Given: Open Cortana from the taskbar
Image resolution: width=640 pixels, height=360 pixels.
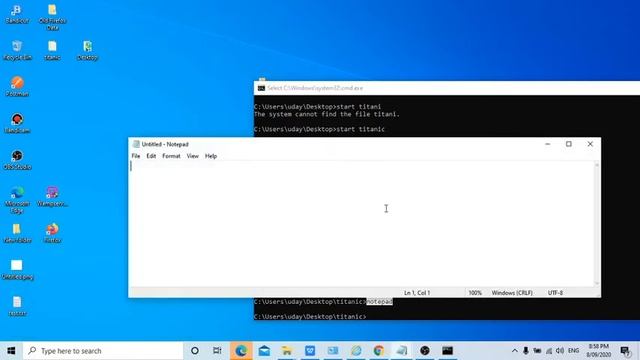Looking at the screenshot, I should pos(195,351).
